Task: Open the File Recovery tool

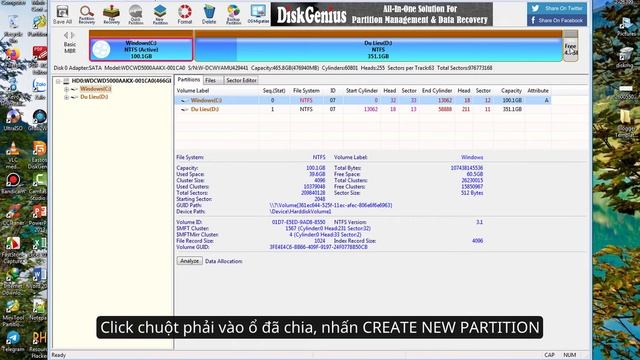Action: [111, 14]
